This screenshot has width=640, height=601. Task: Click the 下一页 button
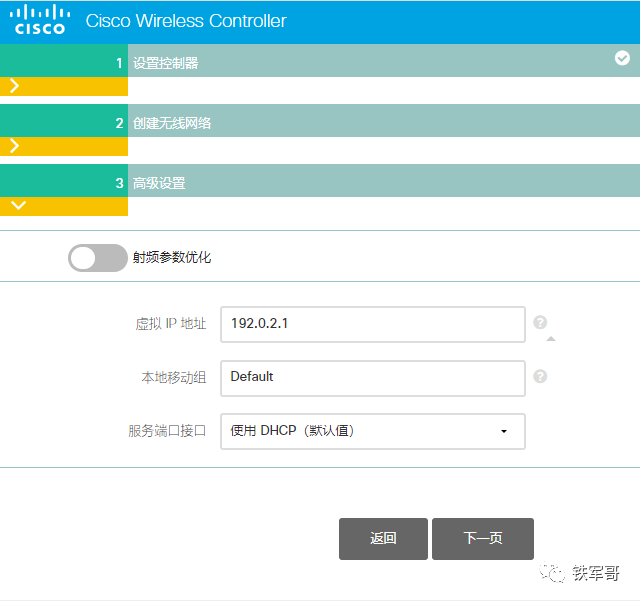tap(483, 539)
